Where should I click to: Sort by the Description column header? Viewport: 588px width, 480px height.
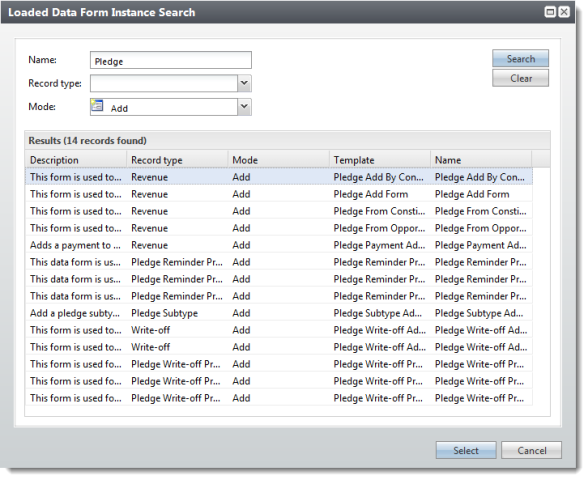pyautogui.click(x=76, y=160)
